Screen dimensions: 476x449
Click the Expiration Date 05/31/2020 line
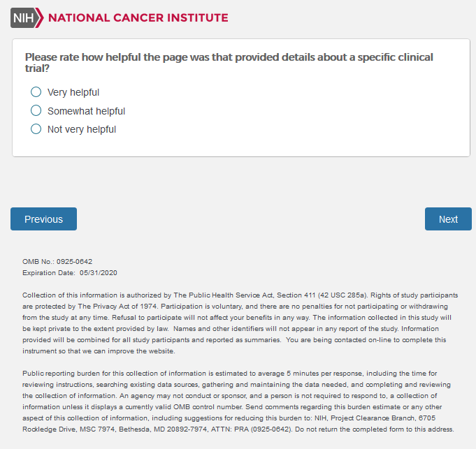70,272
